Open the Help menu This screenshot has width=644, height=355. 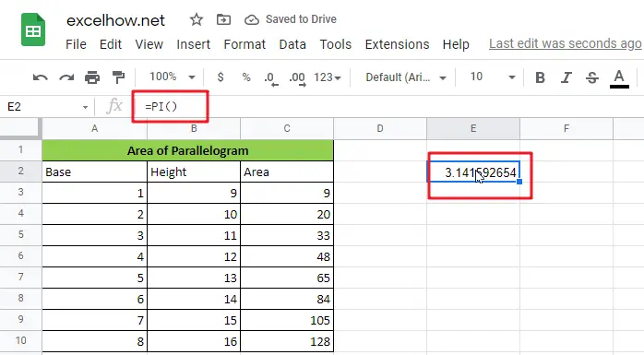tap(456, 44)
